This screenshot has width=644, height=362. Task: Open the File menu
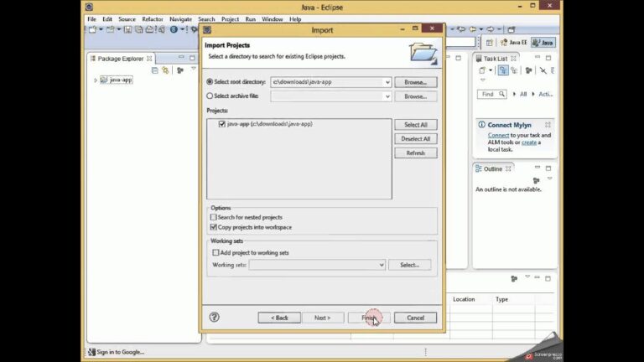tap(91, 19)
